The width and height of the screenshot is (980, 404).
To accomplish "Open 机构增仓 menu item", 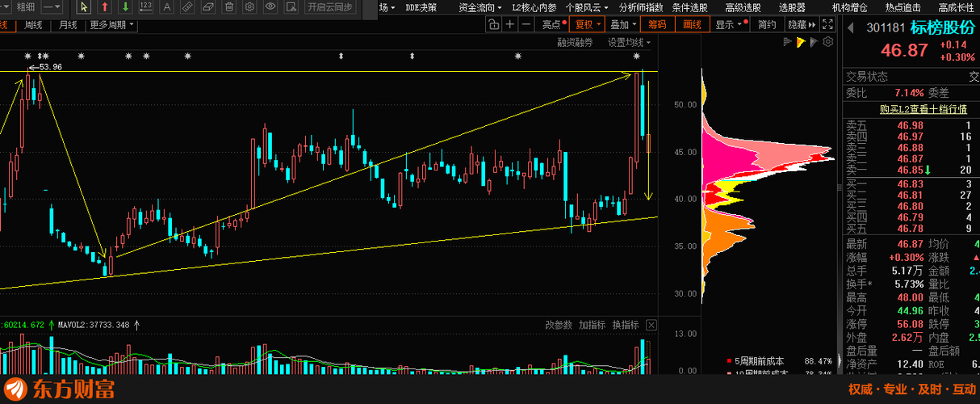I will point(849,7).
